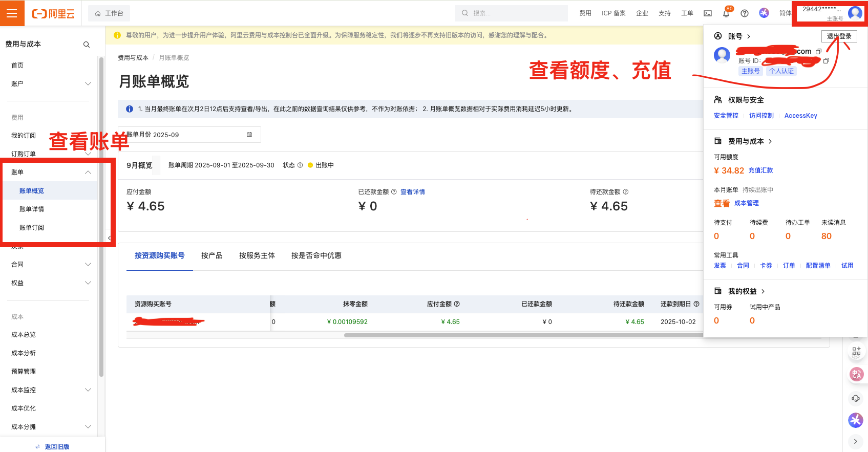Open the 工单 top menu
The height and width of the screenshot is (452, 868).
[x=687, y=13]
